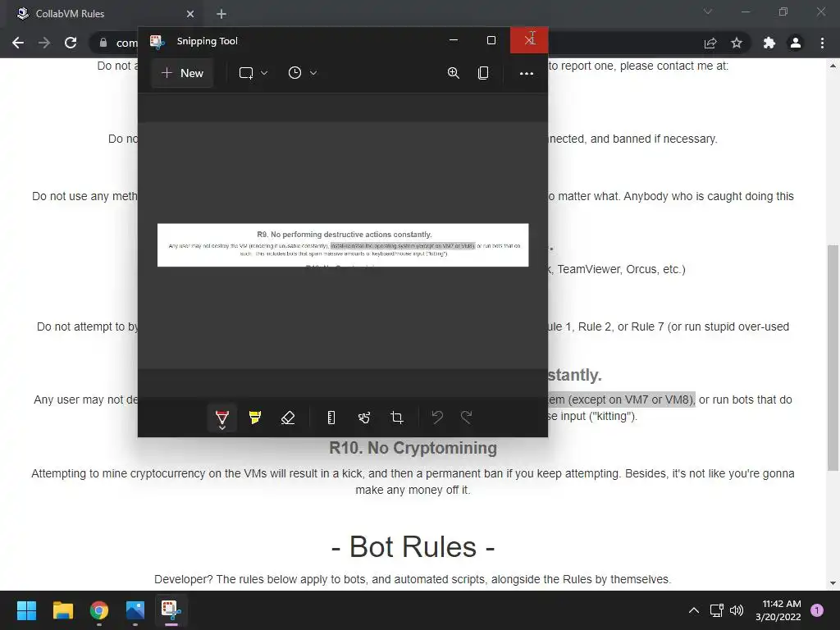840x630 pixels.
Task: Open the See more three-dot menu
Action: [527, 73]
